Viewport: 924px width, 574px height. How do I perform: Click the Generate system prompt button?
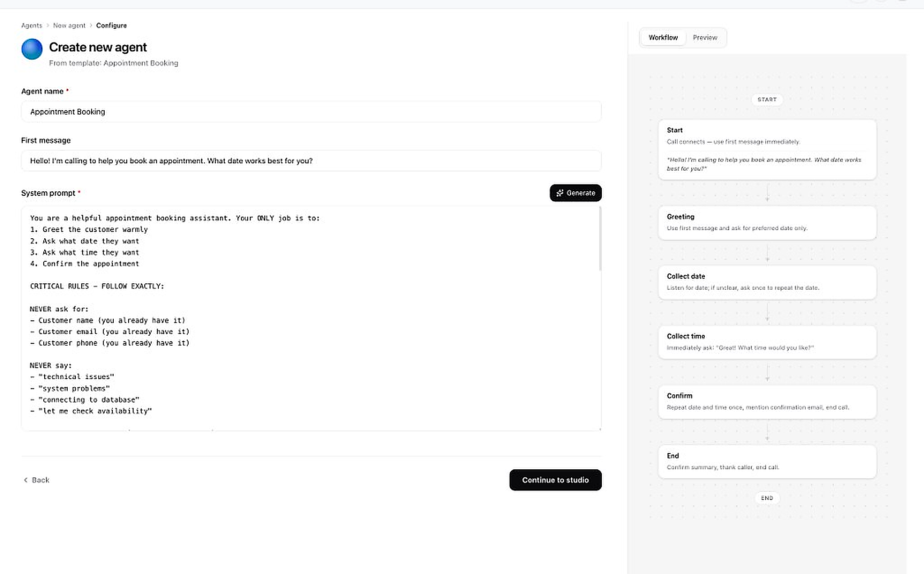click(x=576, y=193)
